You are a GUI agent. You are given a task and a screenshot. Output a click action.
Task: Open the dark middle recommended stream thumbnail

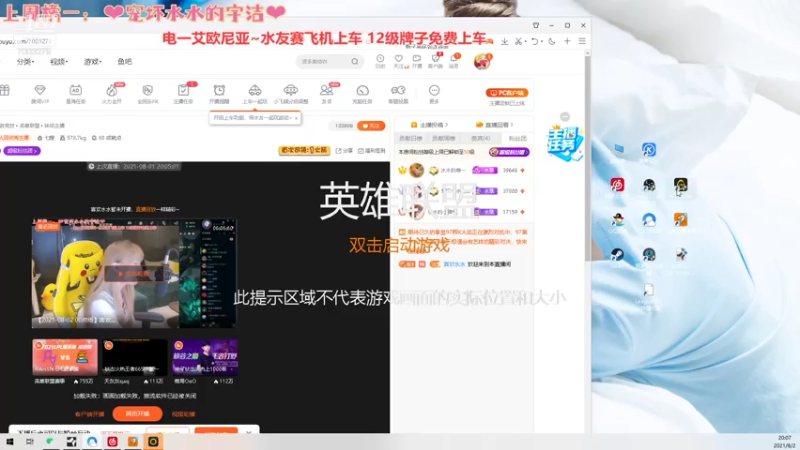(x=135, y=357)
